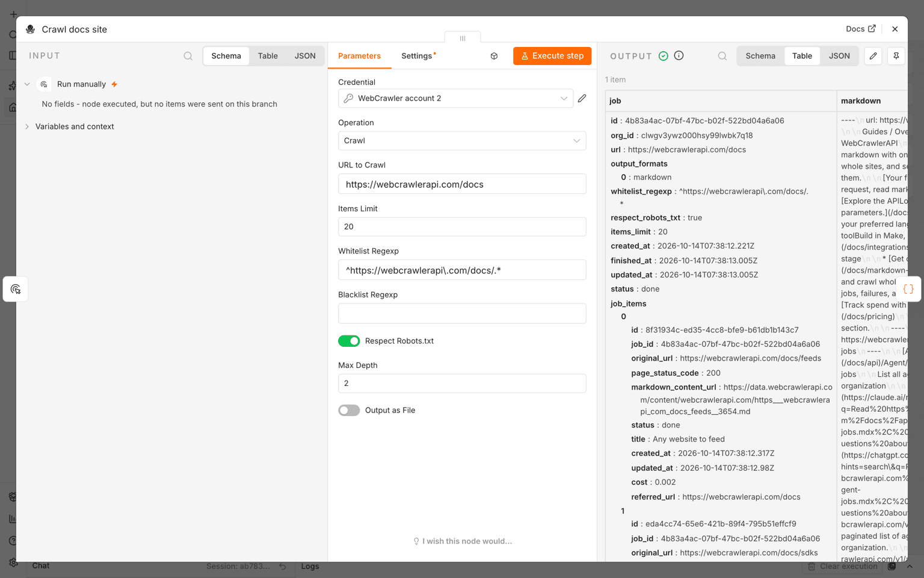Select the output Table view
Image resolution: width=924 pixels, height=578 pixels.
point(802,56)
